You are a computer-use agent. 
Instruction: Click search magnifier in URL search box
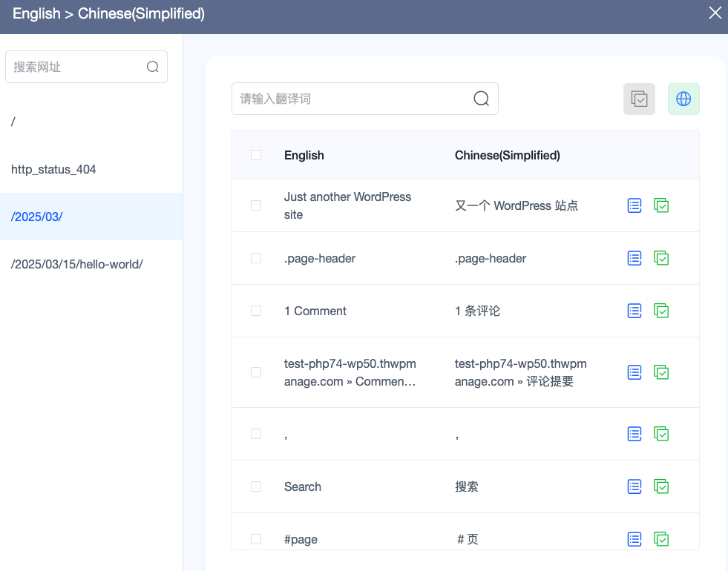tap(153, 67)
